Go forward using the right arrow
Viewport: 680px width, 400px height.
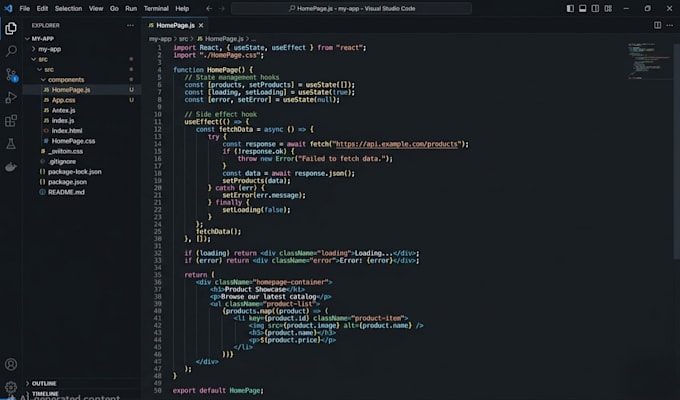pos(222,8)
